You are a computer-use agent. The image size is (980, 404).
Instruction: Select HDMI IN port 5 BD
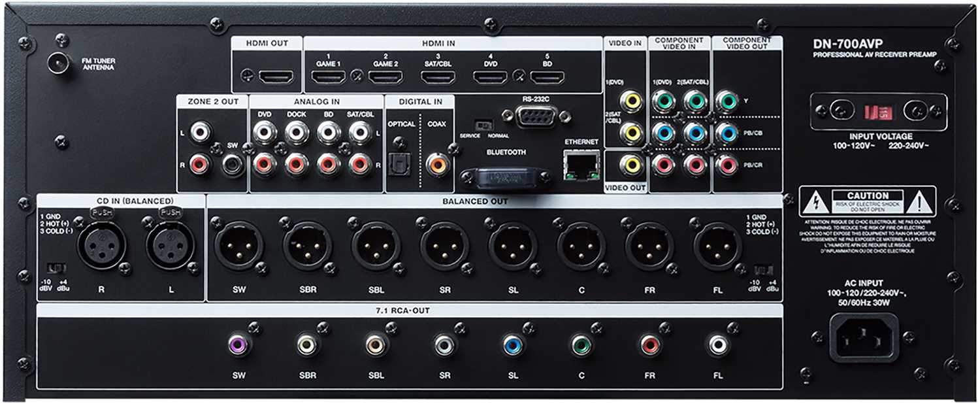tap(547, 77)
